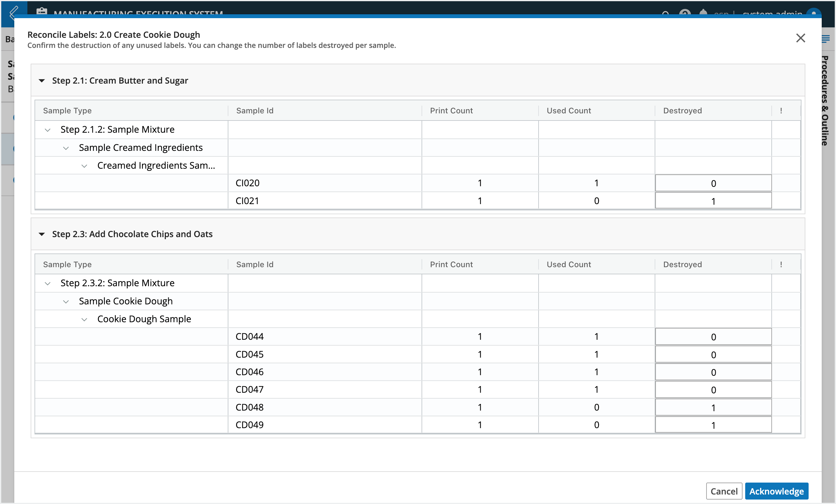Click Used Count header in Step 2.1 table

[569, 111]
